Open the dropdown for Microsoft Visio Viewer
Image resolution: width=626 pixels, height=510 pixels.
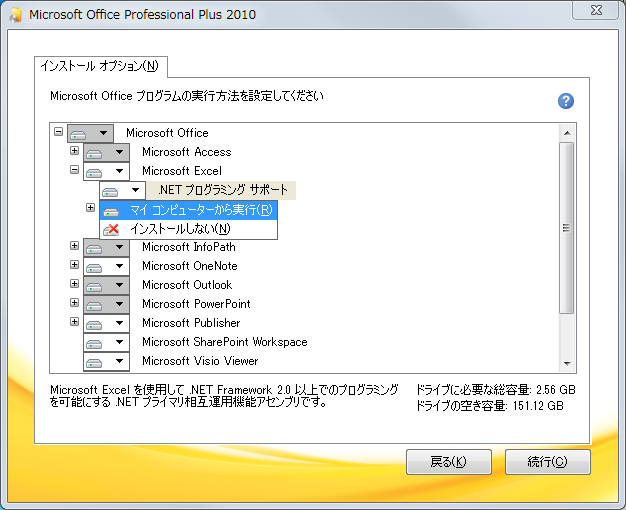[107, 362]
